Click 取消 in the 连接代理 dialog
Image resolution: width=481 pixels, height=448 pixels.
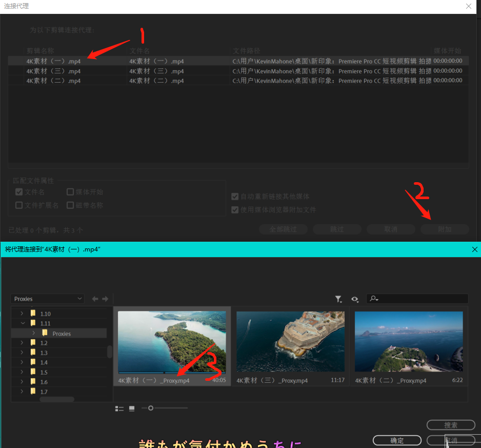pos(391,229)
